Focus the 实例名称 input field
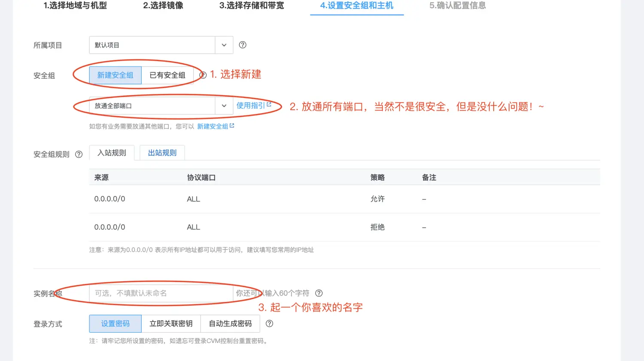Screen dimensions: 644x361 tap(161, 293)
